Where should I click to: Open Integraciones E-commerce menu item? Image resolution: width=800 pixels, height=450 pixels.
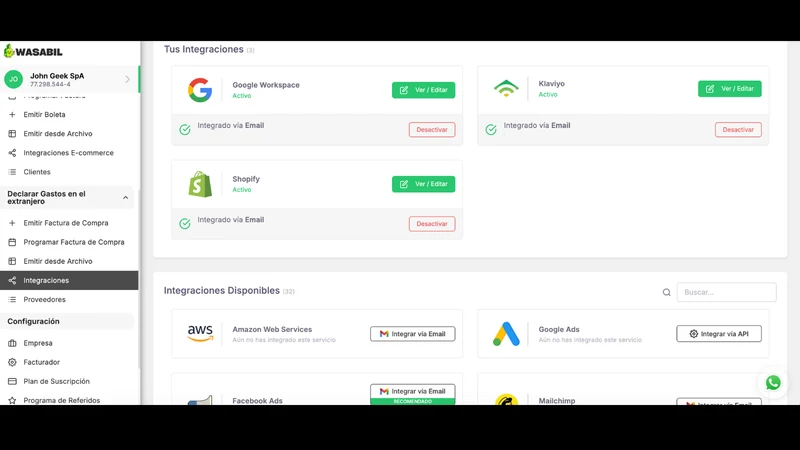(x=68, y=153)
